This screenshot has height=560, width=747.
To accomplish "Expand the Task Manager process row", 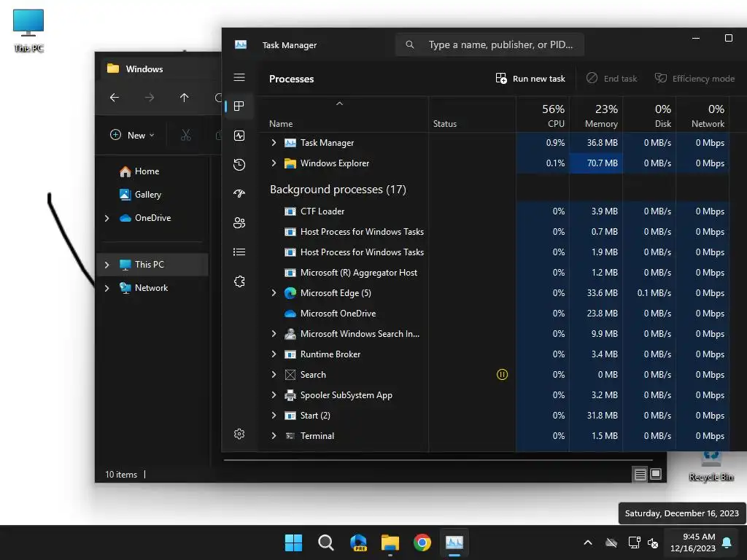I will (274, 143).
